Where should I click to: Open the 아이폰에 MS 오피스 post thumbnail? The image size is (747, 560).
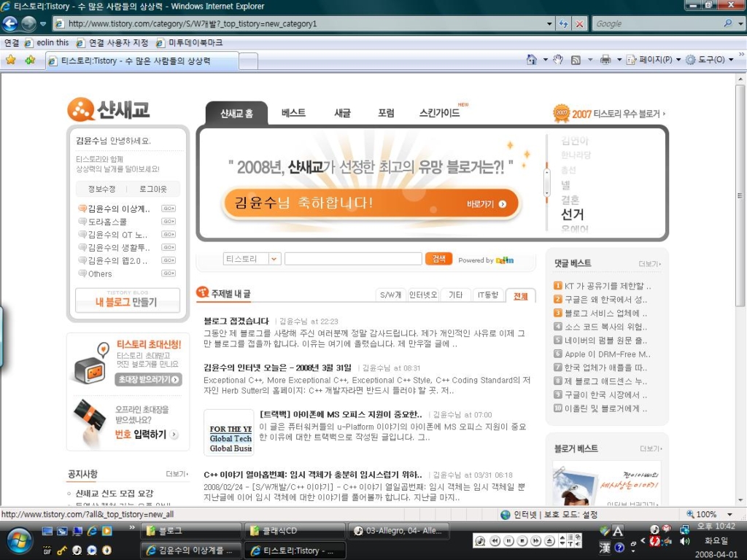228,432
